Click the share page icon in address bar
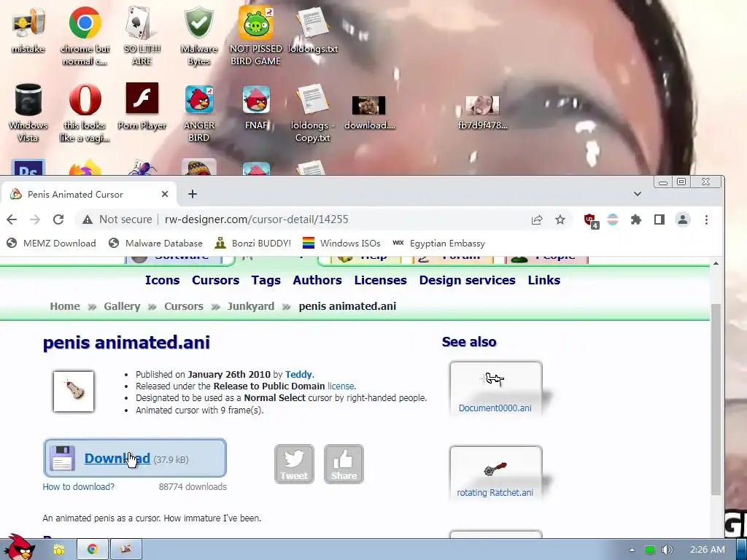The width and height of the screenshot is (747, 560). click(x=537, y=219)
